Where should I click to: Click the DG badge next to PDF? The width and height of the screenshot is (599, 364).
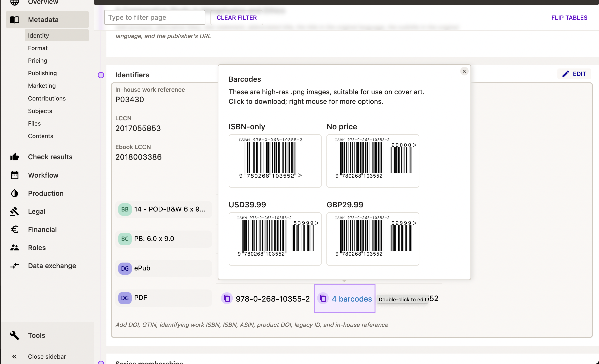tap(125, 298)
